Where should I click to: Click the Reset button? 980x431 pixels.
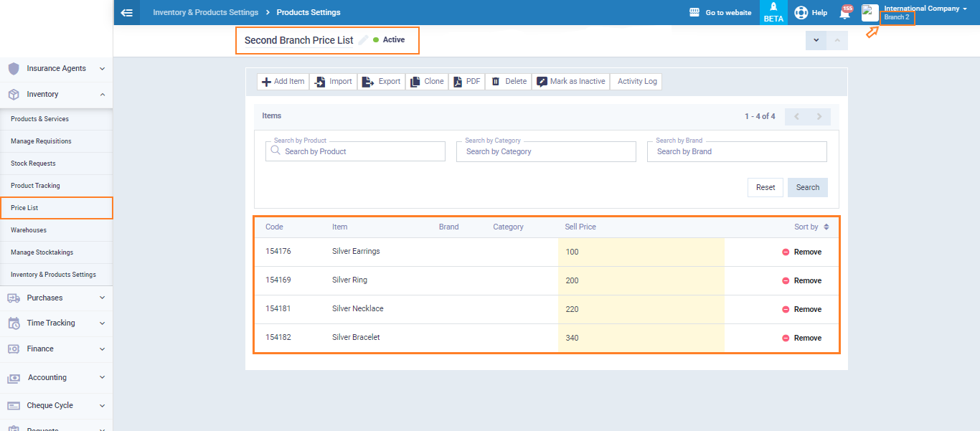click(x=765, y=188)
